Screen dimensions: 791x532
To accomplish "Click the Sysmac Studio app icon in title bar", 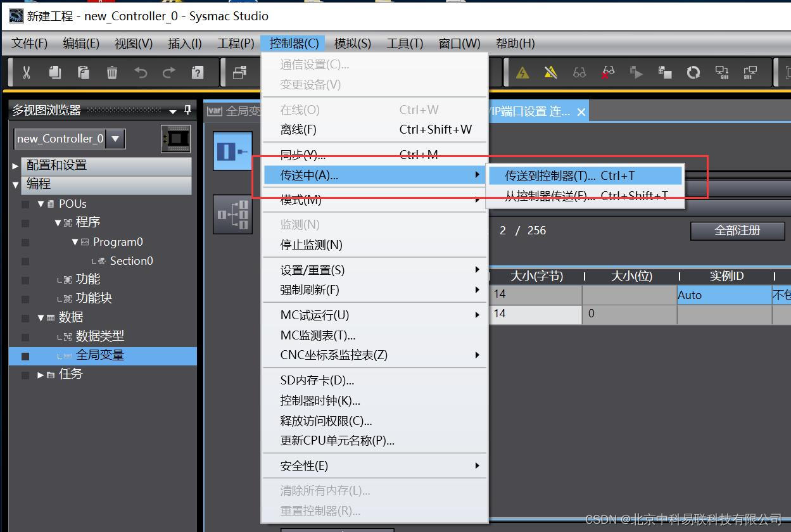I will [x=16, y=16].
